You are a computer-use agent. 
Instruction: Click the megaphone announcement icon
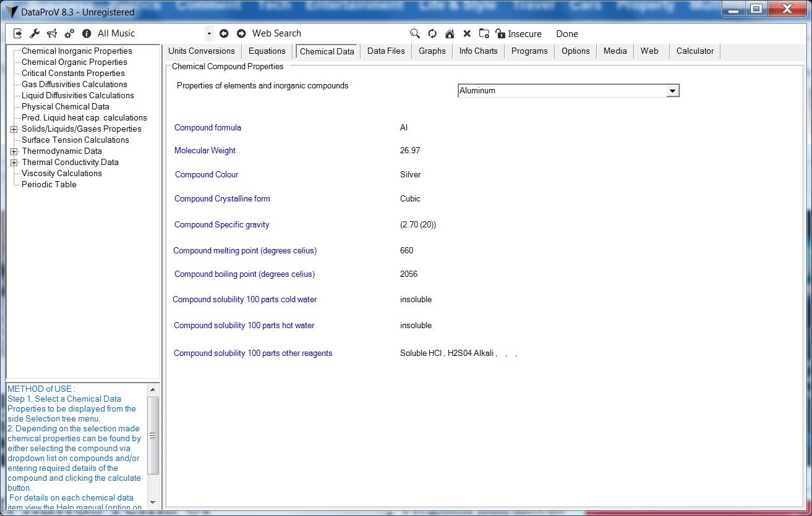coord(52,33)
